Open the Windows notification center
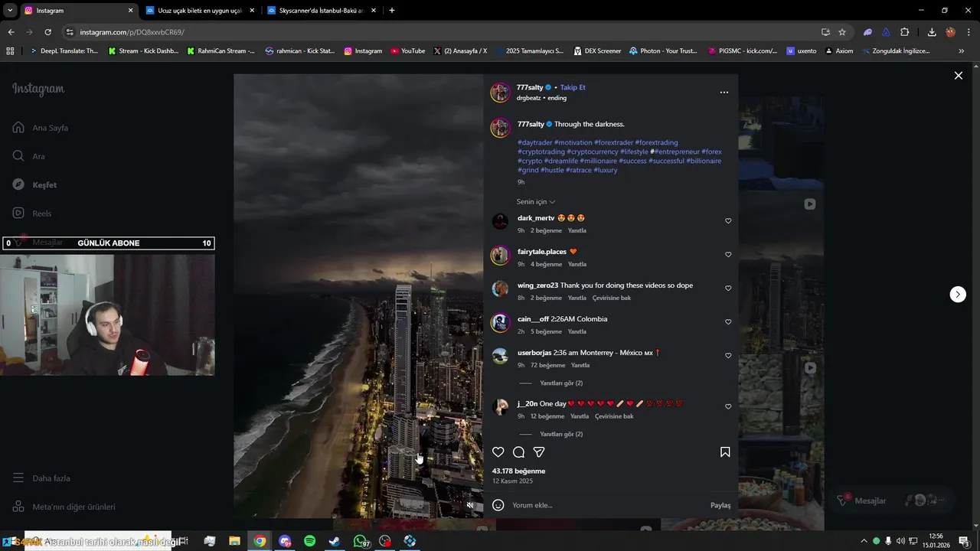 pyautogui.click(x=964, y=541)
